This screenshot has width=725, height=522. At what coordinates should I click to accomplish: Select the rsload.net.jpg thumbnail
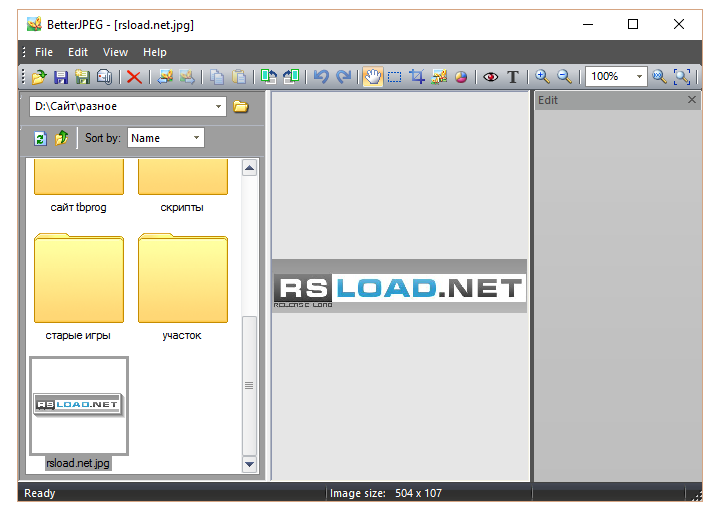coord(79,405)
